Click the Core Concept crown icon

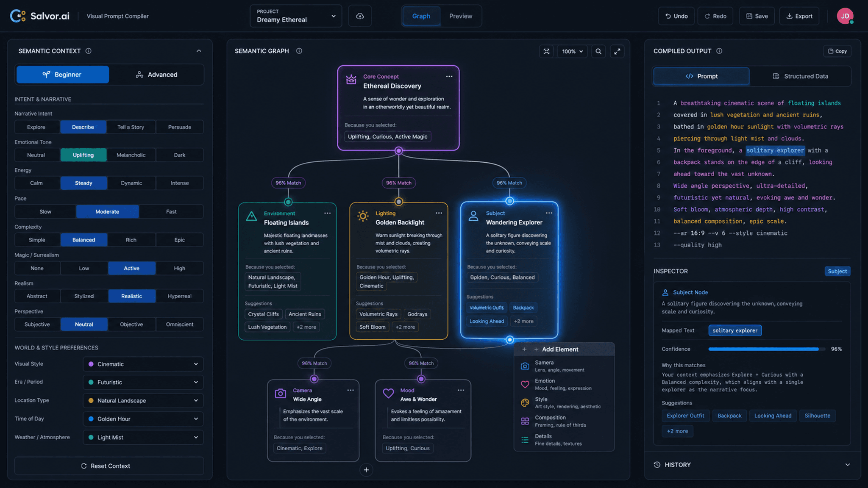pyautogui.click(x=351, y=79)
